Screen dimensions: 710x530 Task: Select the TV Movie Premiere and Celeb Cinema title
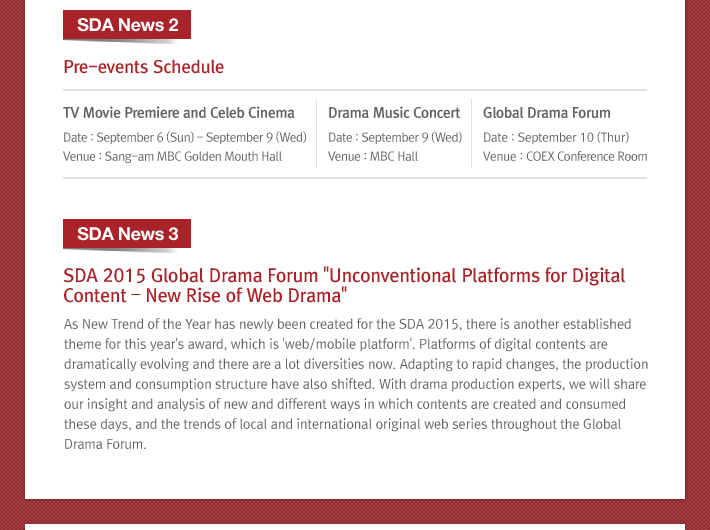tap(179, 113)
